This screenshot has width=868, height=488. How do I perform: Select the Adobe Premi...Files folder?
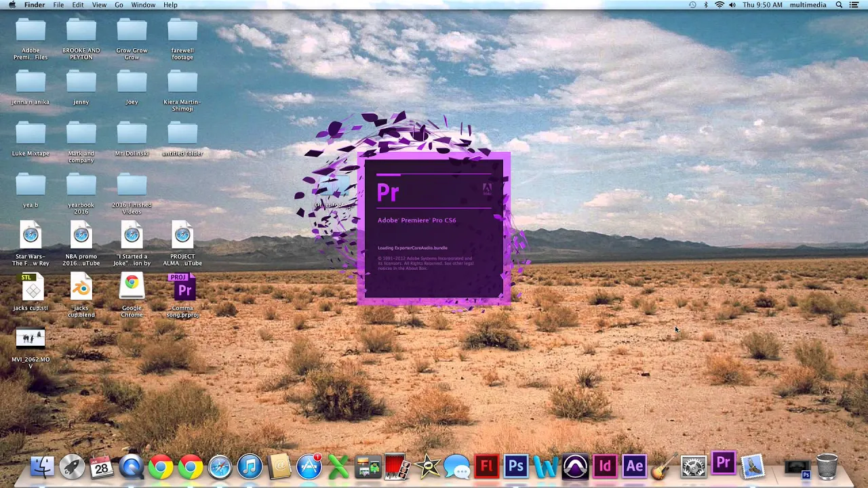tap(31, 39)
